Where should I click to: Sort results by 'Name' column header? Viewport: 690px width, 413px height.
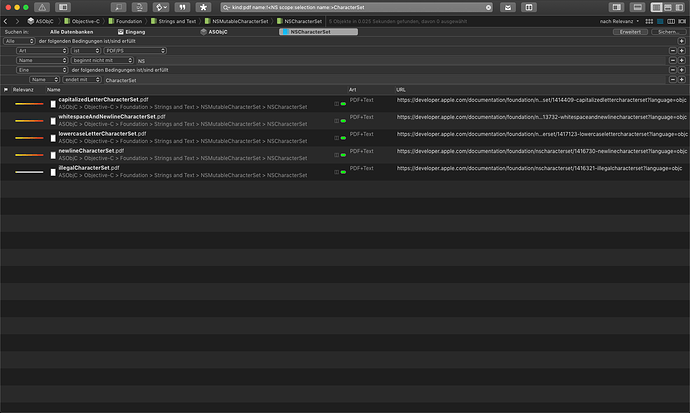point(53,90)
